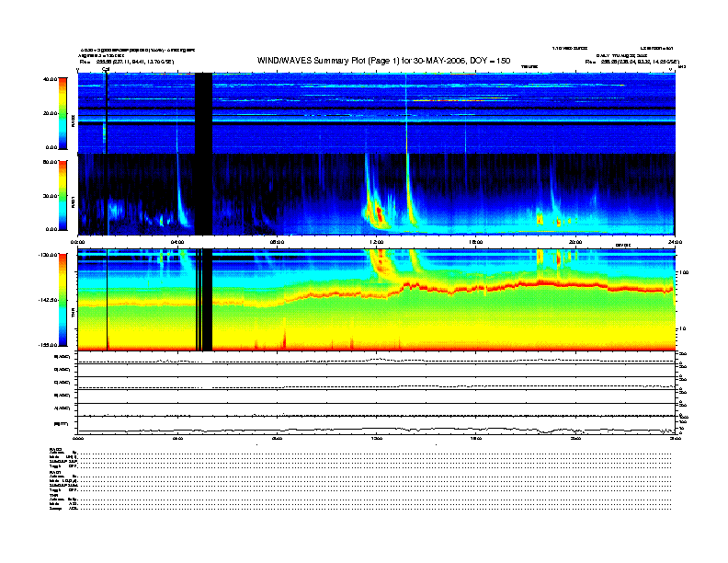Screen dimensions: 728x563
Task: Click the -130.00 label on TNR scale
Action: pyautogui.click(x=48, y=255)
